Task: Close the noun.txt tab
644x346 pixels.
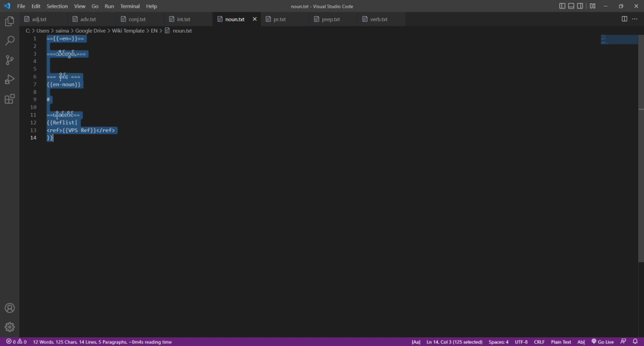Action: pos(254,19)
